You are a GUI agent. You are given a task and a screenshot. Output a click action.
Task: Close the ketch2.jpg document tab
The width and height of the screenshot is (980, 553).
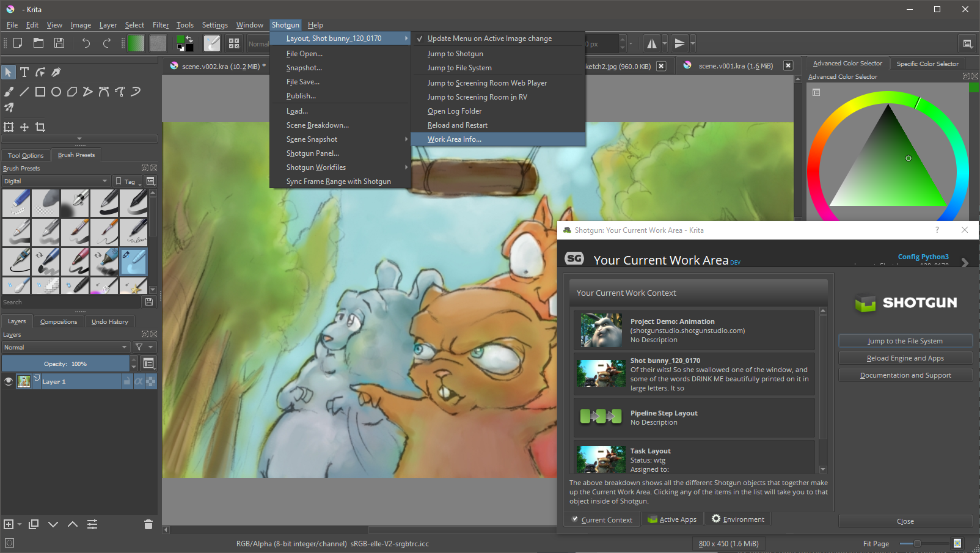click(661, 66)
